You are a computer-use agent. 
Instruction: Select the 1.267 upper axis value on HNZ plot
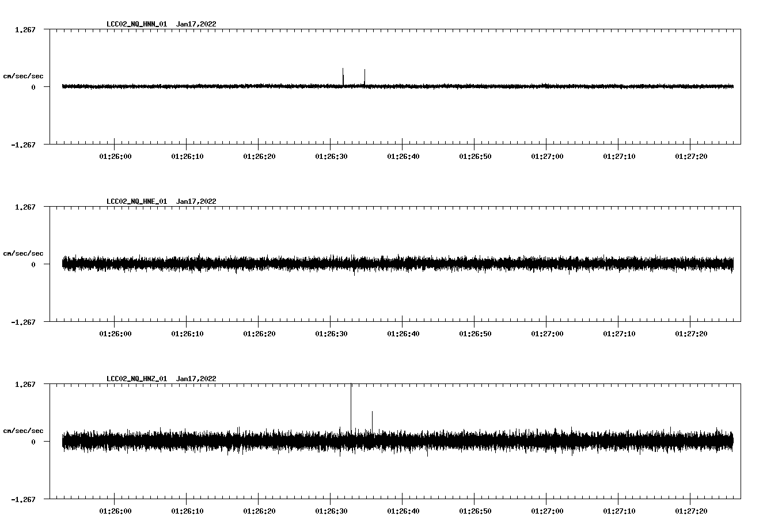25,384
